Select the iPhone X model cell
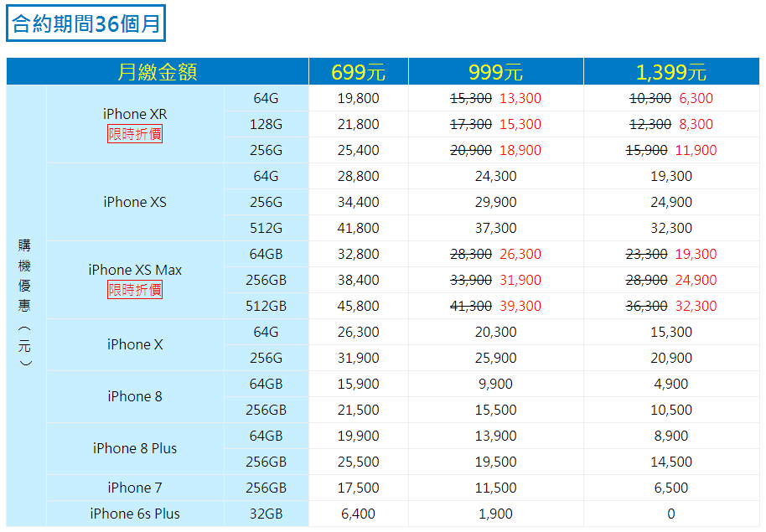The width and height of the screenshot is (766, 532). click(135, 344)
